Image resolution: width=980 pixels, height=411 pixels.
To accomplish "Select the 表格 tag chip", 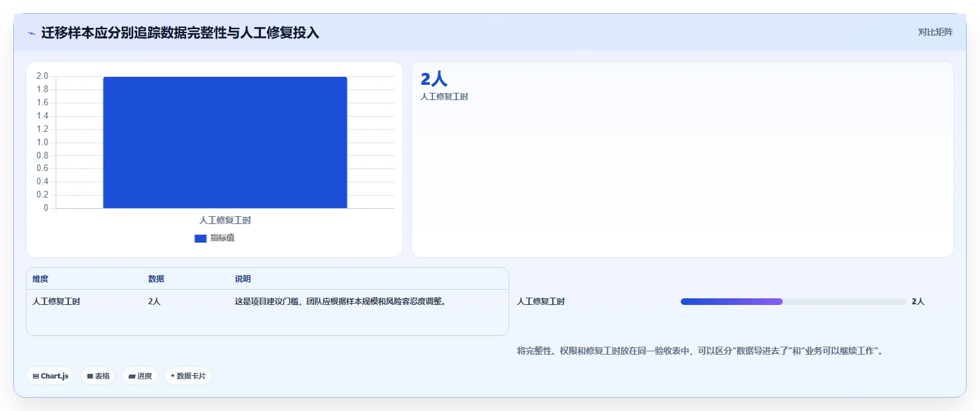I will pos(98,376).
